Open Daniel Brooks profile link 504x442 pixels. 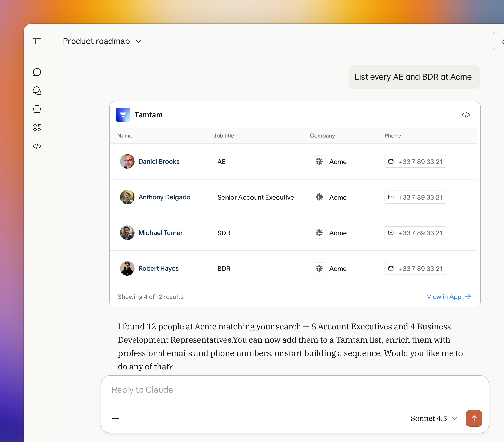159,162
